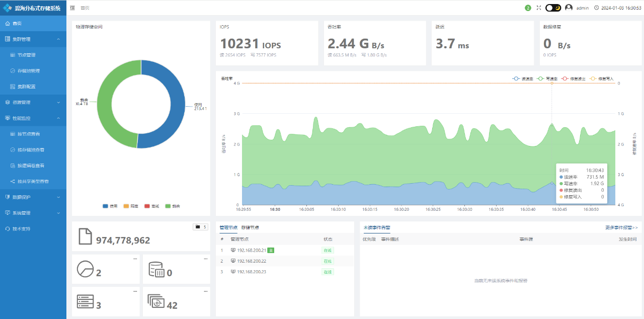Click the 16:30:43 data point on the throughput chart
The height and width of the screenshot is (319, 644).
click(x=552, y=125)
